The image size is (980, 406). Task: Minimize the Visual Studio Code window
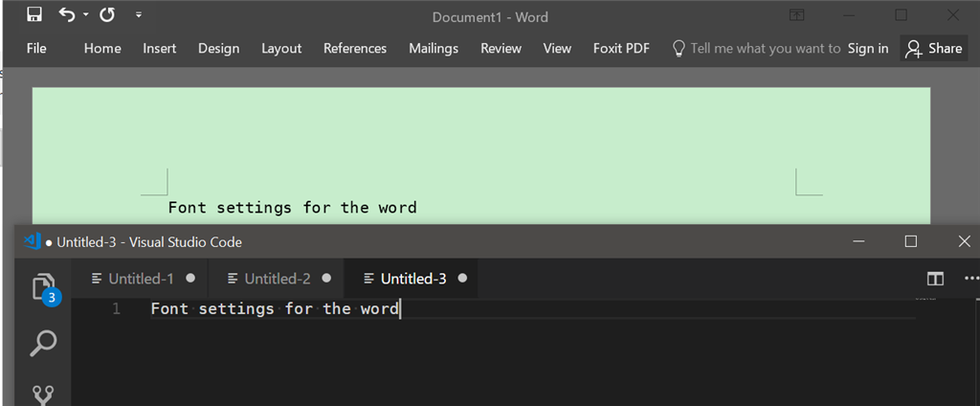pyautogui.click(x=859, y=241)
